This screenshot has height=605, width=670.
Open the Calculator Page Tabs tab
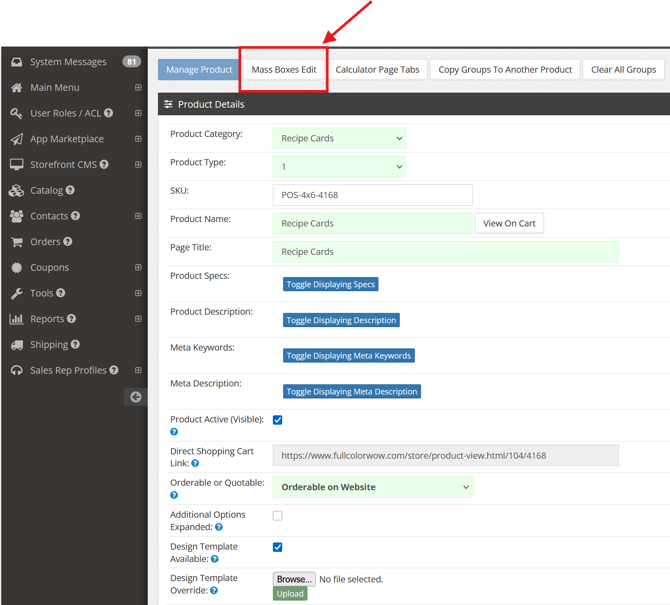[x=377, y=70]
